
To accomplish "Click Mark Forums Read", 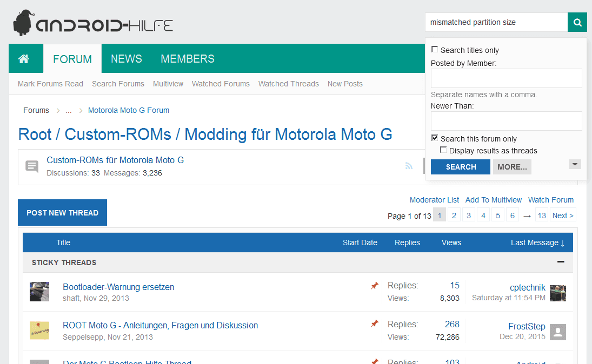I will (x=50, y=84).
